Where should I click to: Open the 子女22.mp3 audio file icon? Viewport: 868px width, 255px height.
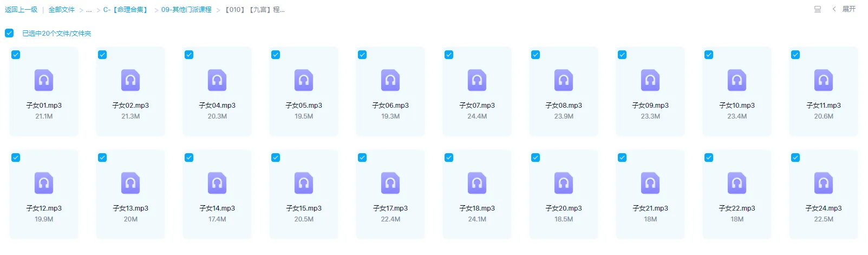(737, 183)
